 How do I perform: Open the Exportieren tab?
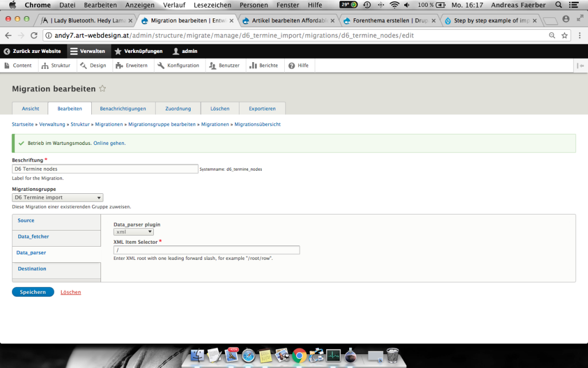pyautogui.click(x=262, y=108)
